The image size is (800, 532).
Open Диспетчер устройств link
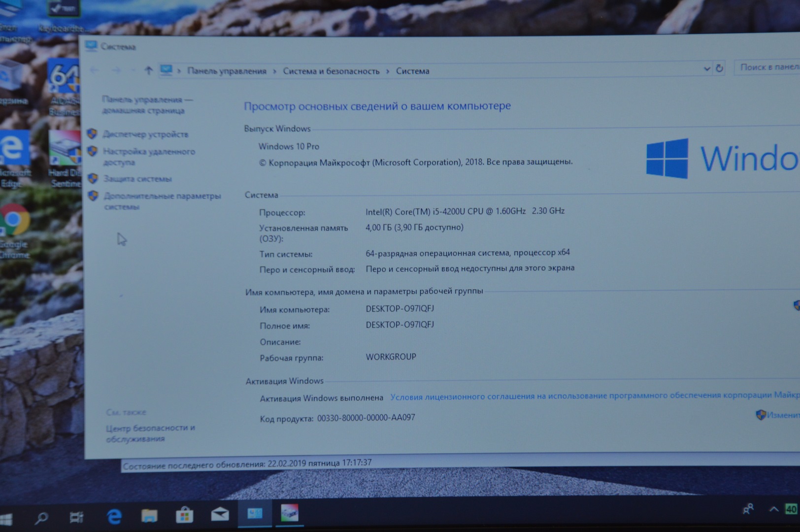click(145, 134)
